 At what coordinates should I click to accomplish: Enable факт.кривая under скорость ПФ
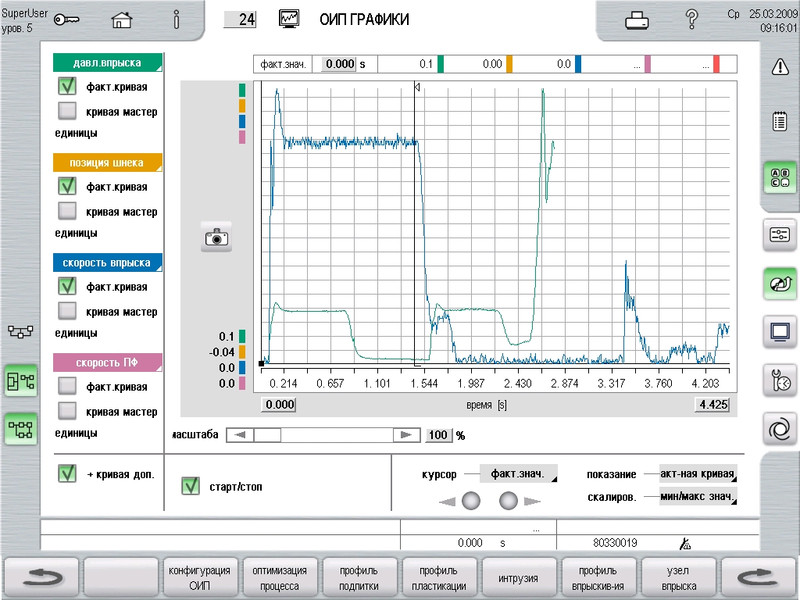point(67,386)
